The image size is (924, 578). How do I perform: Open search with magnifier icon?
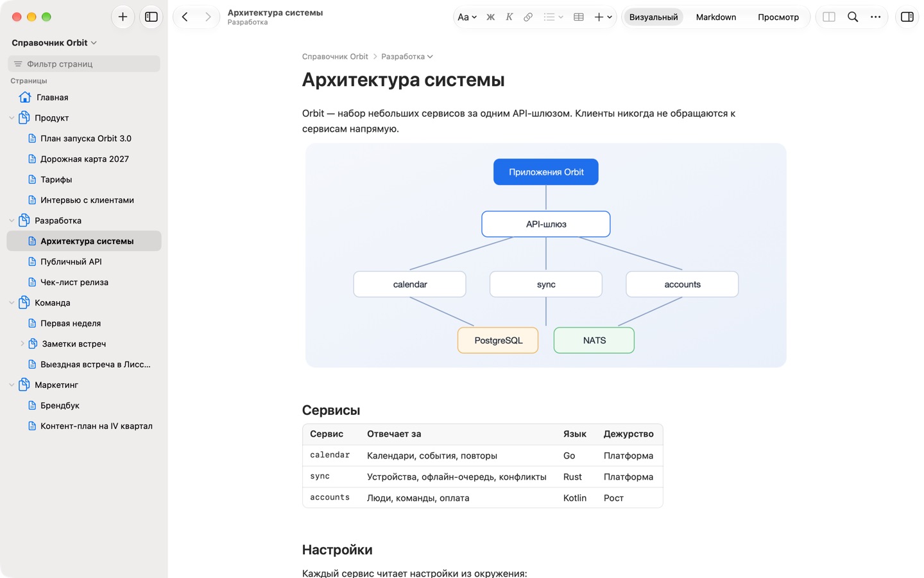coord(853,17)
